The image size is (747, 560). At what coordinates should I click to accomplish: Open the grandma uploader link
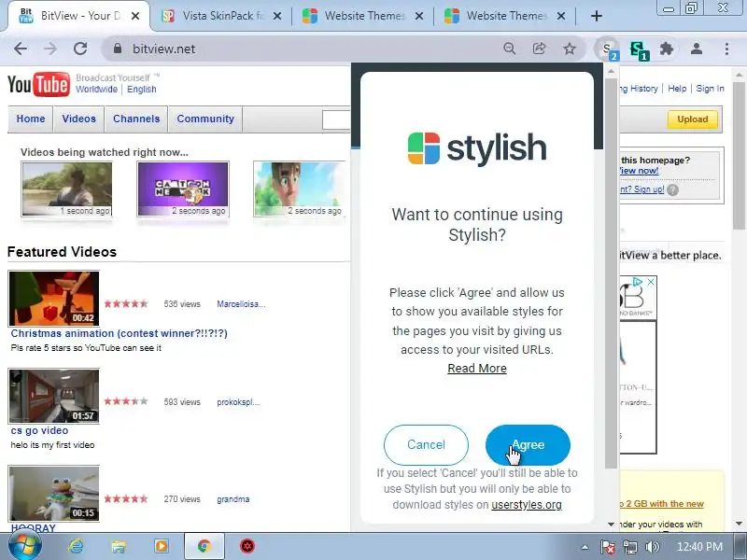click(x=233, y=499)
